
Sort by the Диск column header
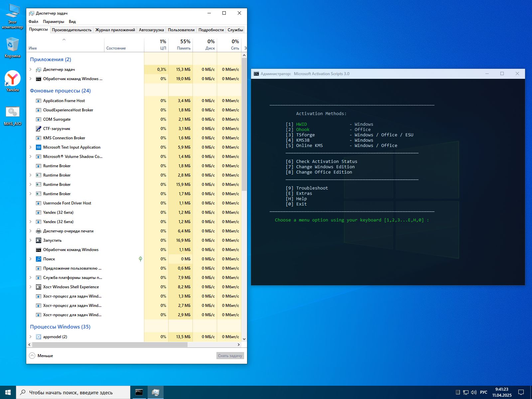(x=205, y=45)
